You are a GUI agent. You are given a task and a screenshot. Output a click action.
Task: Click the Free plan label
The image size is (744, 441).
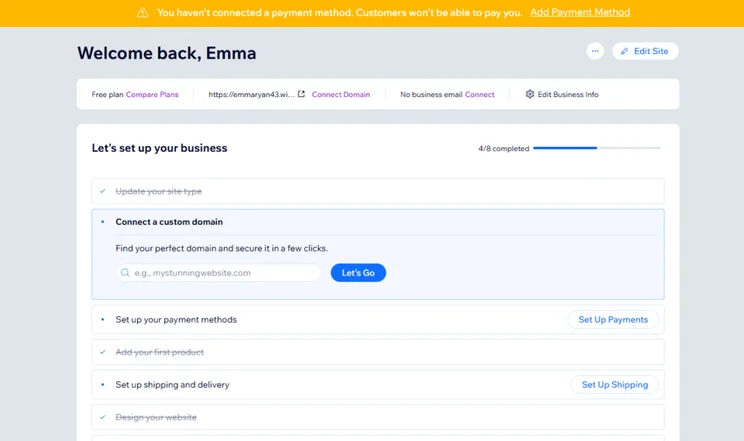[108, 94]
